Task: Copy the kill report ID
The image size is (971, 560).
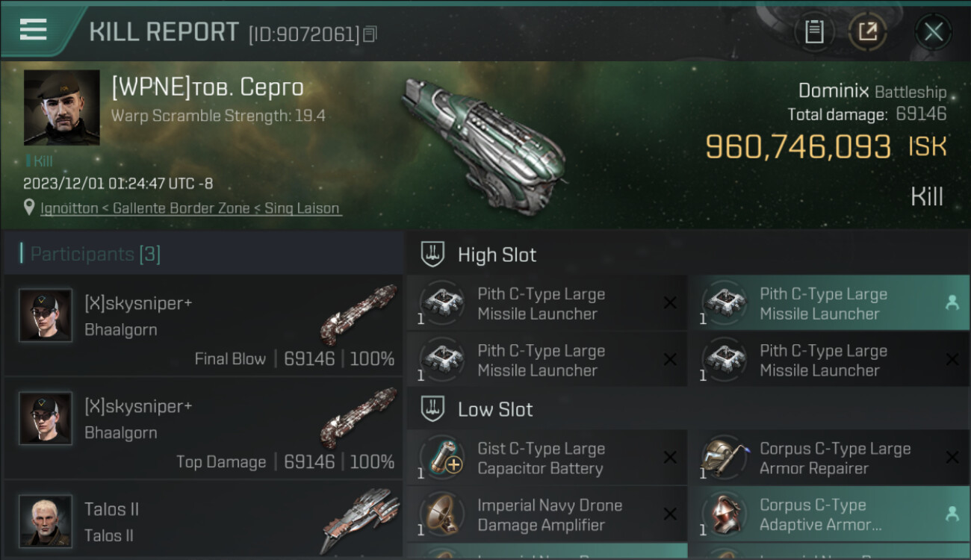Action: (370, 34)
